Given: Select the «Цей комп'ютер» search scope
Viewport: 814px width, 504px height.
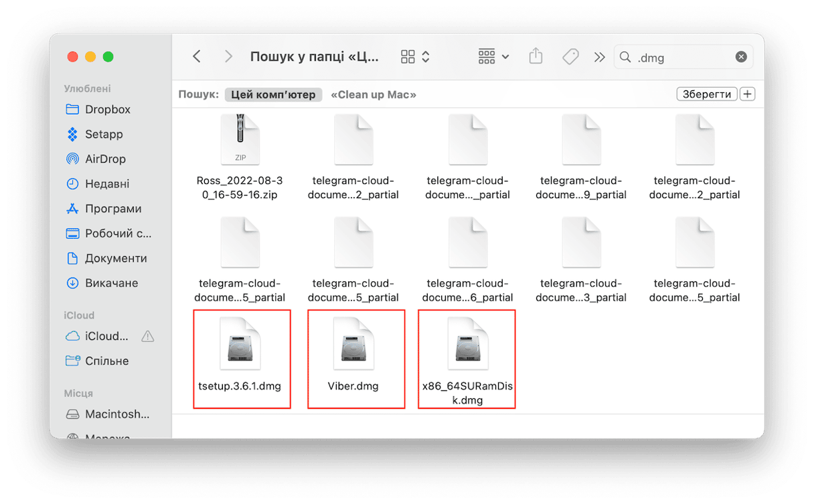Looking at the screenshot, I should point(273,94).
